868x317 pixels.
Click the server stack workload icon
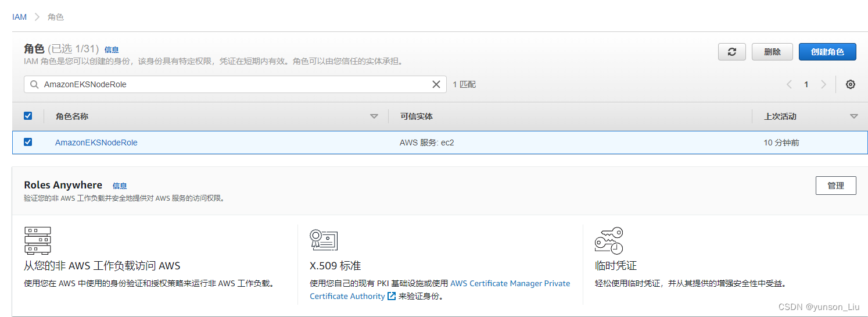(38, 240)
